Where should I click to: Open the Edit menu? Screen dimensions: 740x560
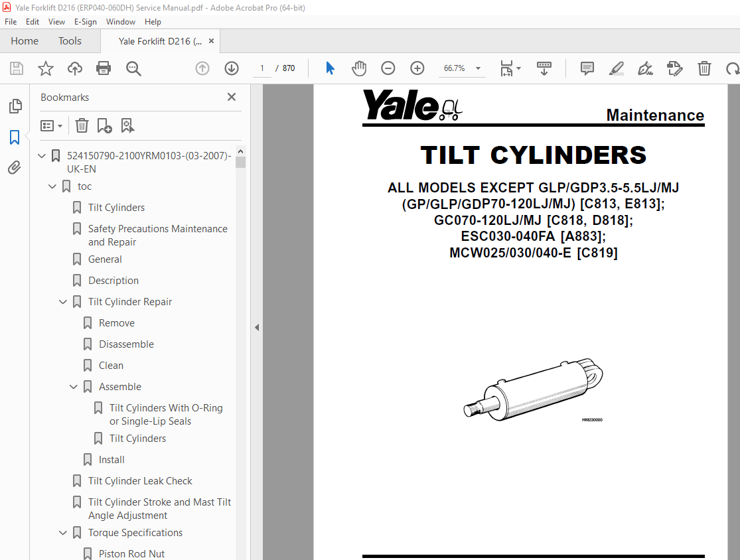[x=33, y=22]
